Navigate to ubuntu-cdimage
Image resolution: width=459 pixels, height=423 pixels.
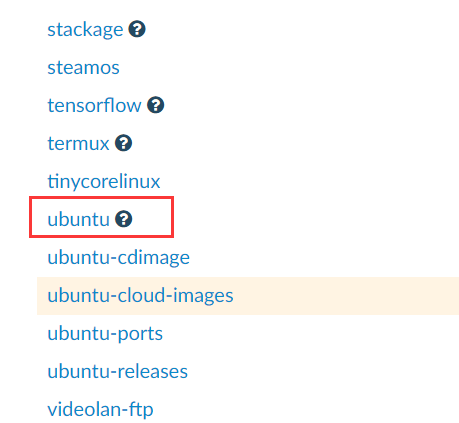coord(119,258)
